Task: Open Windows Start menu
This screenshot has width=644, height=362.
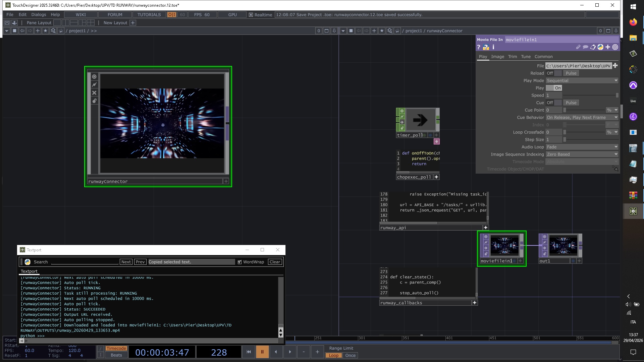Action: point(633,6)
